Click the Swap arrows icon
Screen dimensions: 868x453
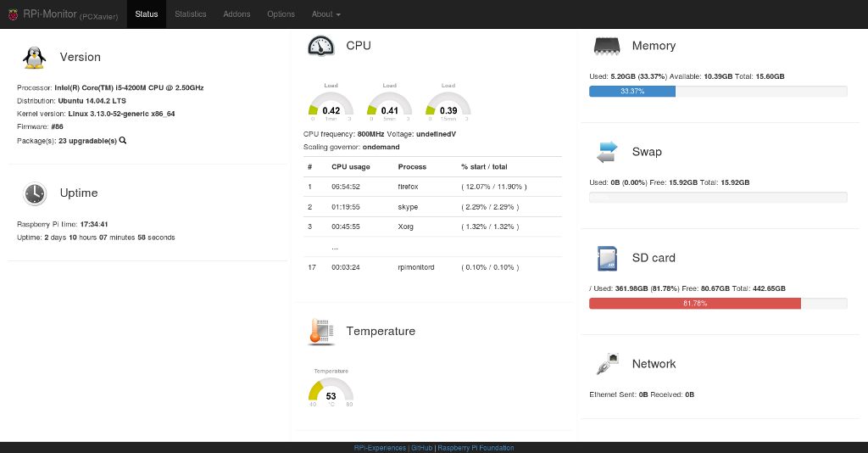click(x=607, y=152)
